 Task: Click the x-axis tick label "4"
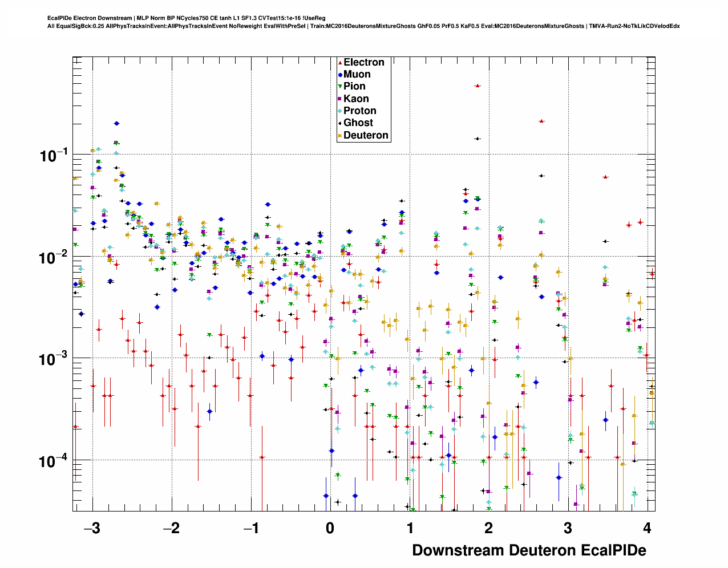[x=647, y=528]
